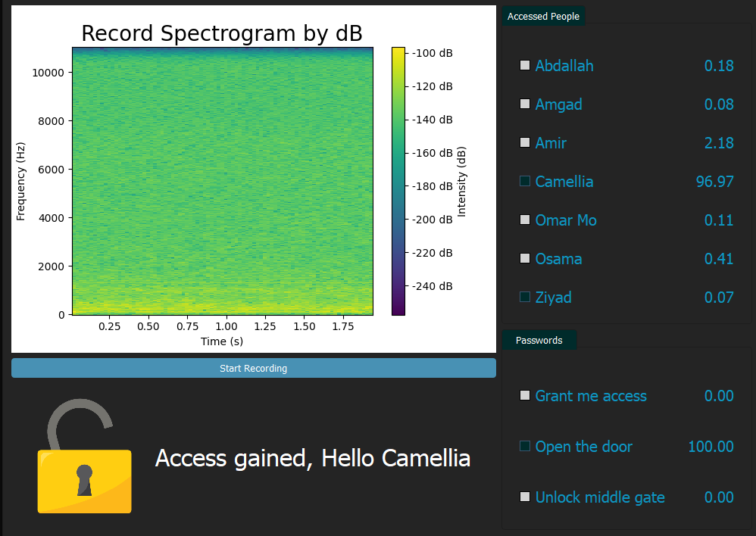Screen dimensions: 756x536
Task: Toggle the Camellia checkbox
Action: tap(525, 182)
